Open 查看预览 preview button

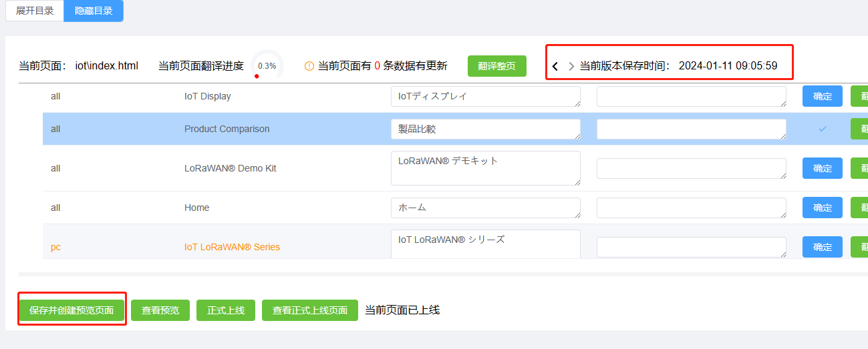(160, 310)
